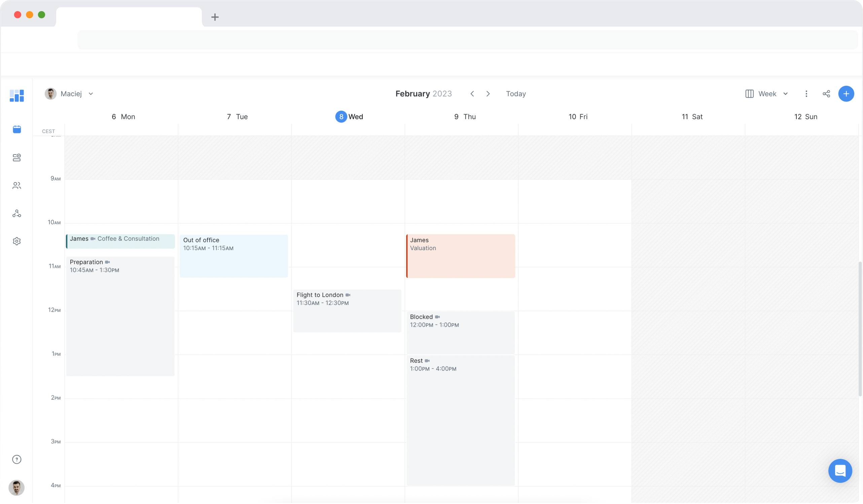Open the integrations nodes icon

click(17, 214)
